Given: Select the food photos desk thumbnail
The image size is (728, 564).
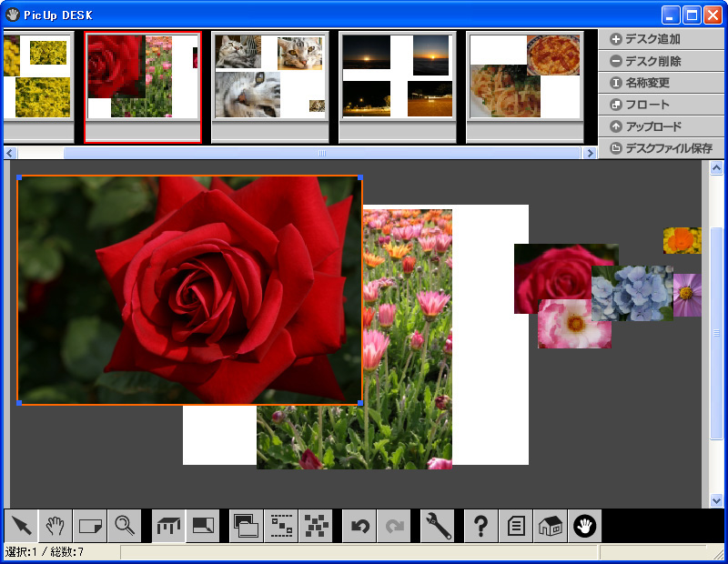Looking at the screenshot, I should (525, 78).
